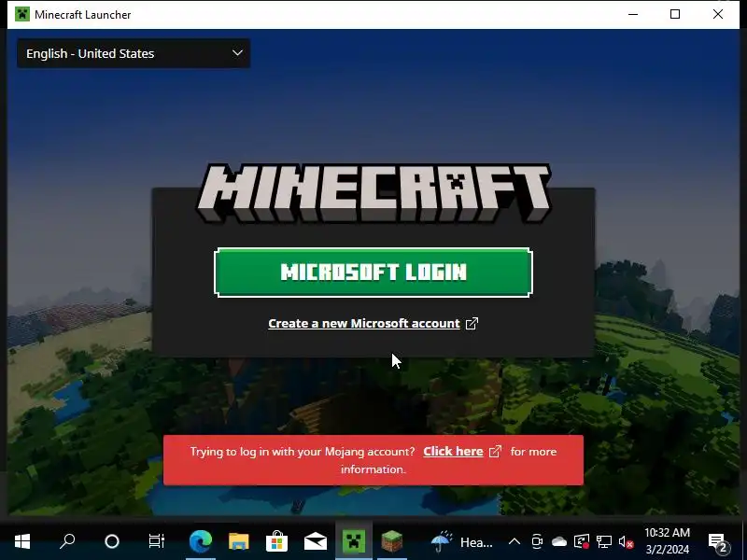Open File Explorer from the taskbar
Screen dimensions: 747x560
[x=239, y=541]
